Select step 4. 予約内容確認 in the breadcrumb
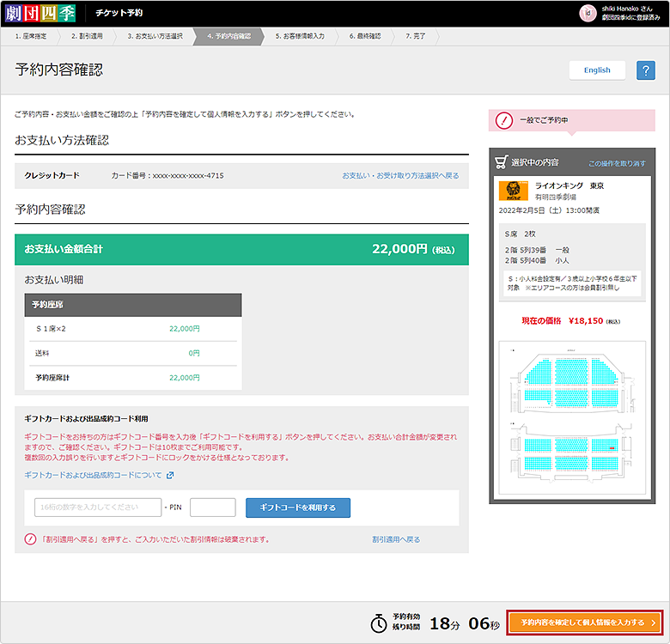This screenshot has width=670, height=644. click(229, 36)
